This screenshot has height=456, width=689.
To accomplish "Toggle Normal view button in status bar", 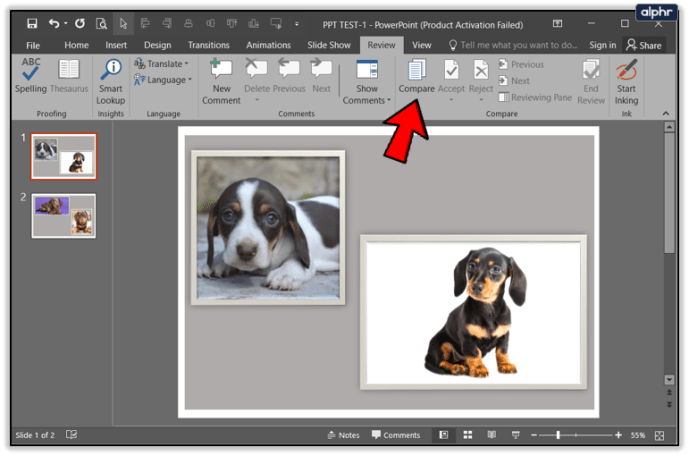I will [x=443, y=436].
